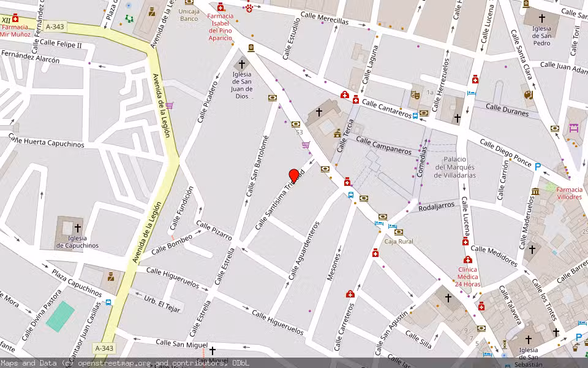Select the green playground icon at the top
Image resolution: width=588 pixels, height=368 pixels.
click(129, 18)
